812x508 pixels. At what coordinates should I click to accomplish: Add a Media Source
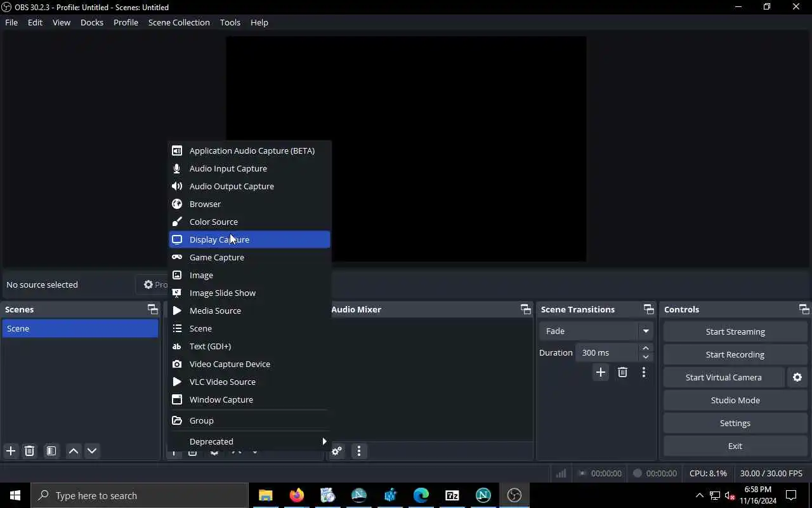[249, 311]
